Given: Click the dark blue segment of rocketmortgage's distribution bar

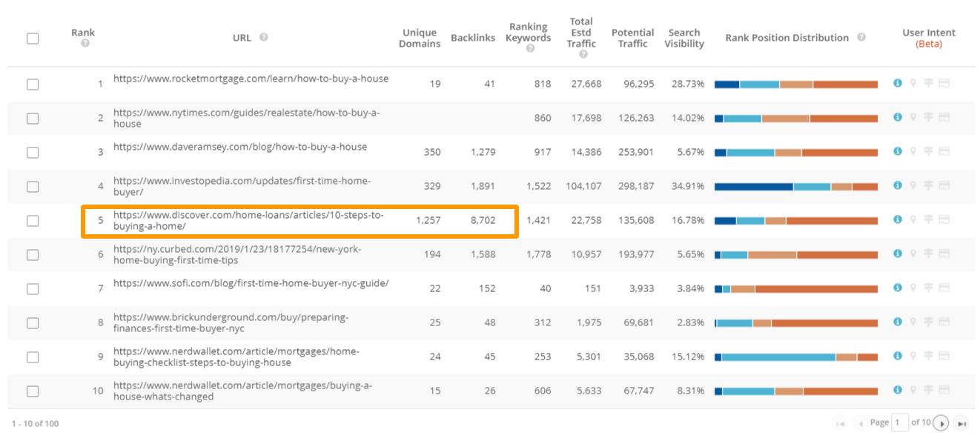Looking at the screenshot, I should point(727,85).
